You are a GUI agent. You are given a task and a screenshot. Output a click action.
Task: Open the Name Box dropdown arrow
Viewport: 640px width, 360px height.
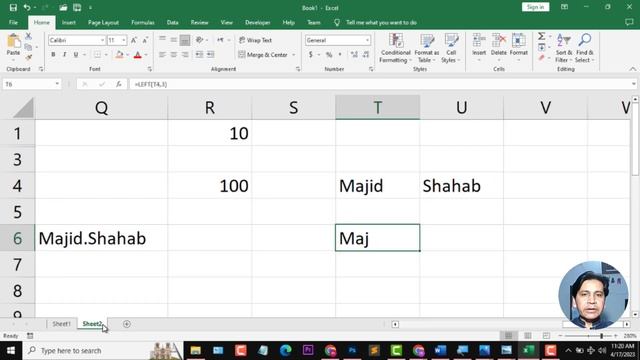pos(57,84)
